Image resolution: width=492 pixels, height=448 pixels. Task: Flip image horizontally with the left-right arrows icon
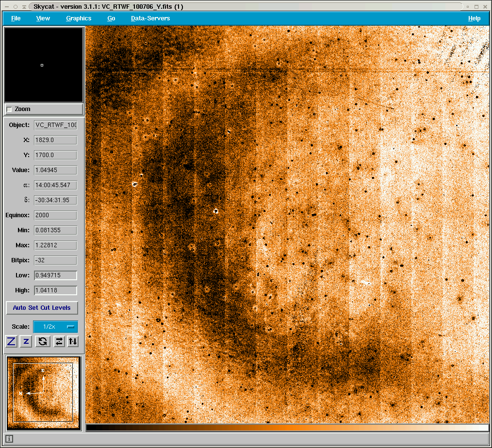click(58, 341)
